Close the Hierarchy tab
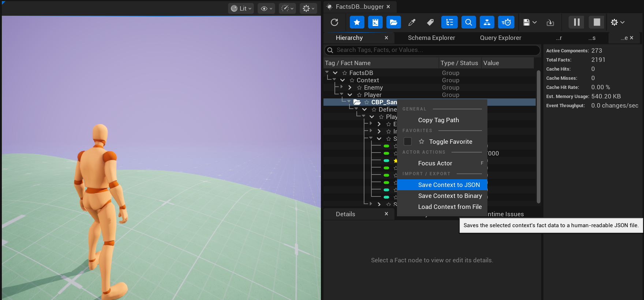This screenshot has width=644, height=300. [x=386, y=38]
